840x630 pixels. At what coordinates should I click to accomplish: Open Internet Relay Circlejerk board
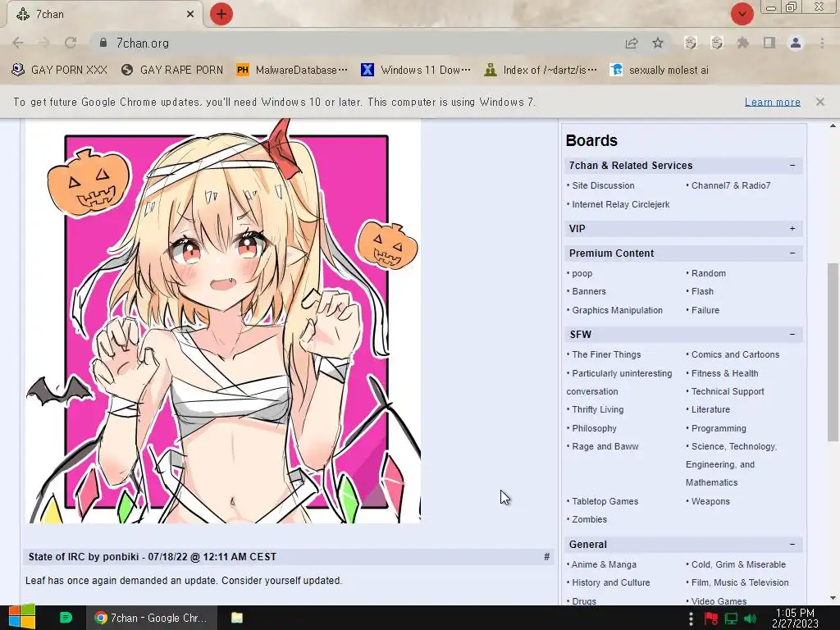click(621, 204)
